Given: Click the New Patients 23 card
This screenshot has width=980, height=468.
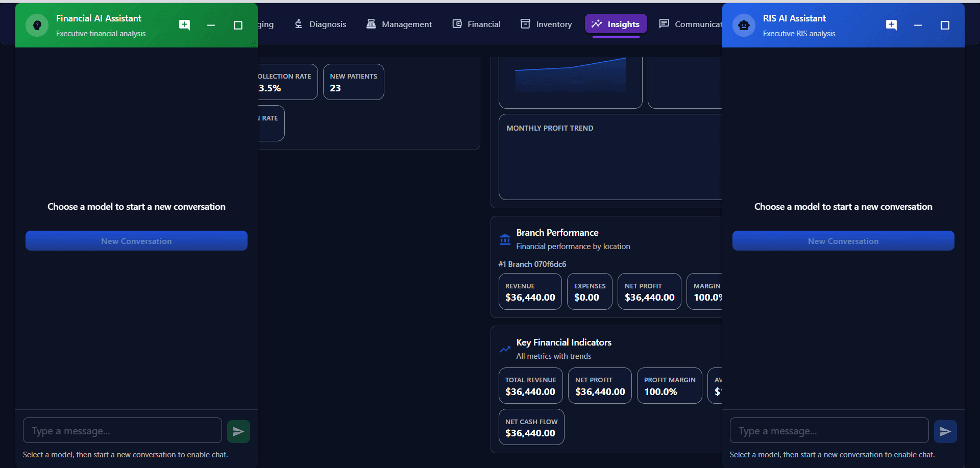Looking at the screenshot, I should (x=354, y=82).
